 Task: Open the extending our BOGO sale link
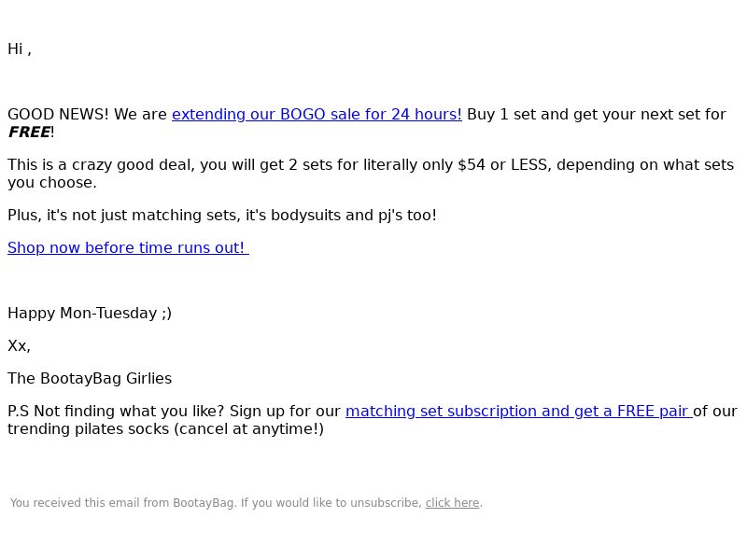pos(317,115)
